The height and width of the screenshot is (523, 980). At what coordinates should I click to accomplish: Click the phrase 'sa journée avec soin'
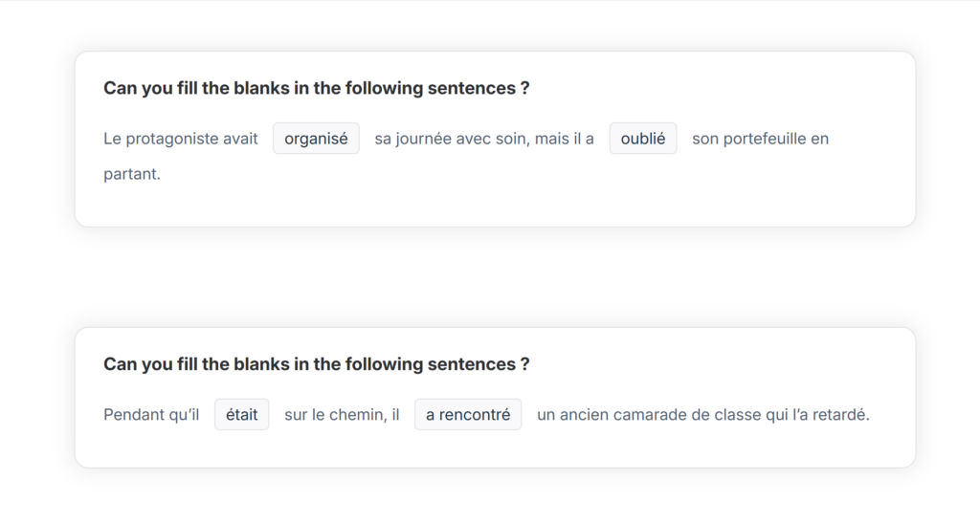(x=450, y=139)
